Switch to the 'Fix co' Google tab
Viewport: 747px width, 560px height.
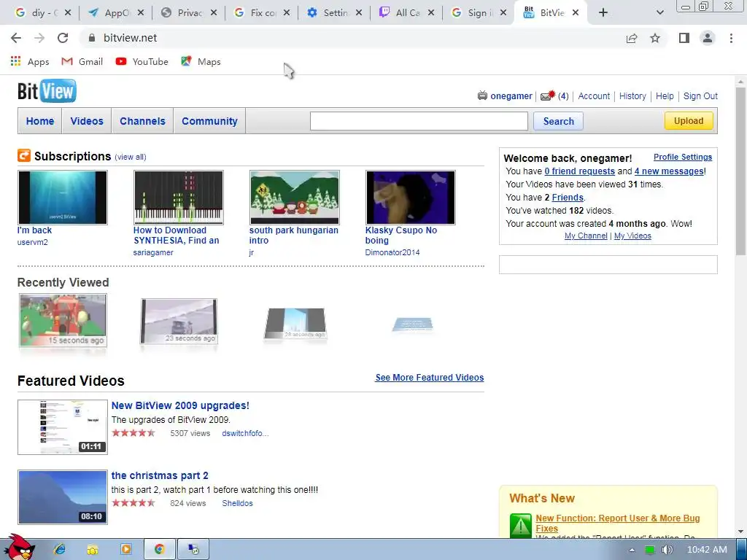pyautogui.click(x=262, y=13)
